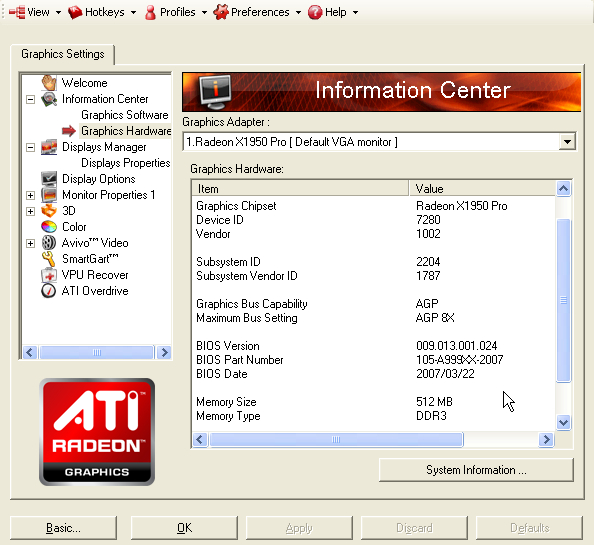Open the View menu
The image size is (594, 545).
click(35, 12)
